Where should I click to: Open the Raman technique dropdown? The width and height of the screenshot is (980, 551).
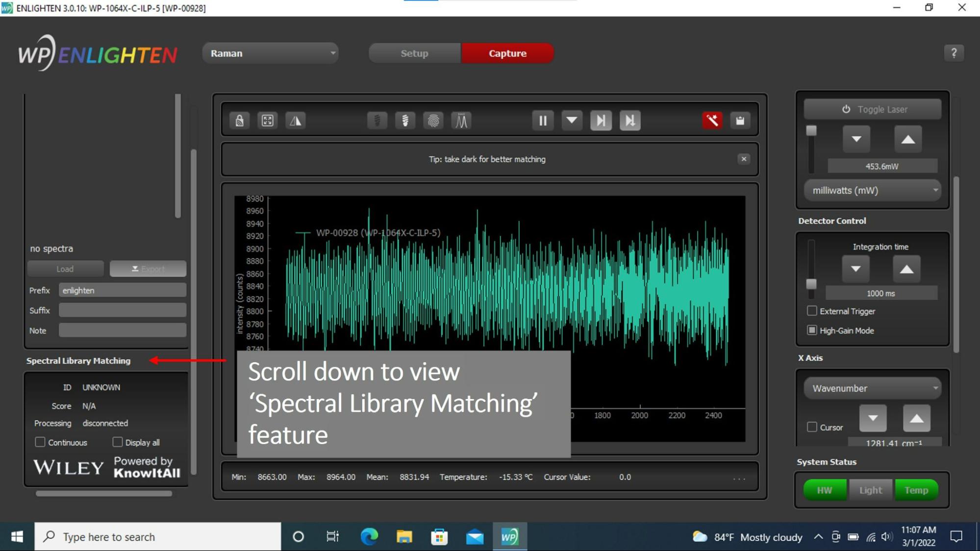click(x=271, y=53)
